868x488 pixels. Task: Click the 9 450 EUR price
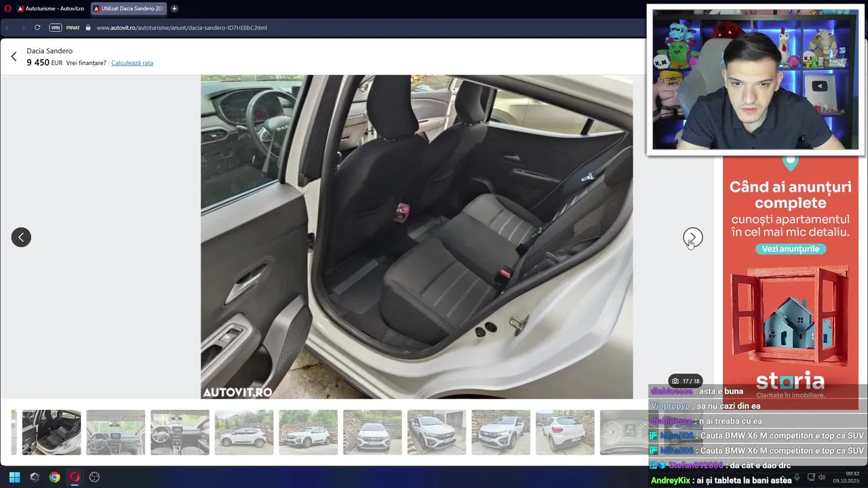(x=45, y=62)
